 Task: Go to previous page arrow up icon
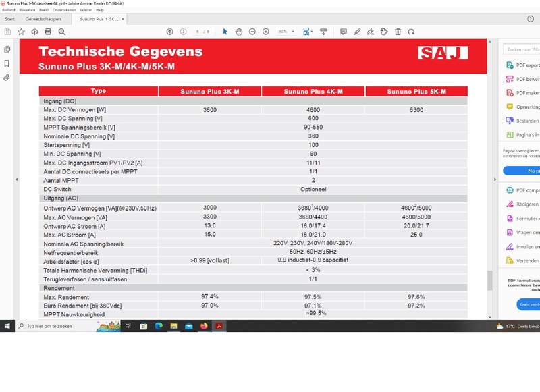coord(170,32)
